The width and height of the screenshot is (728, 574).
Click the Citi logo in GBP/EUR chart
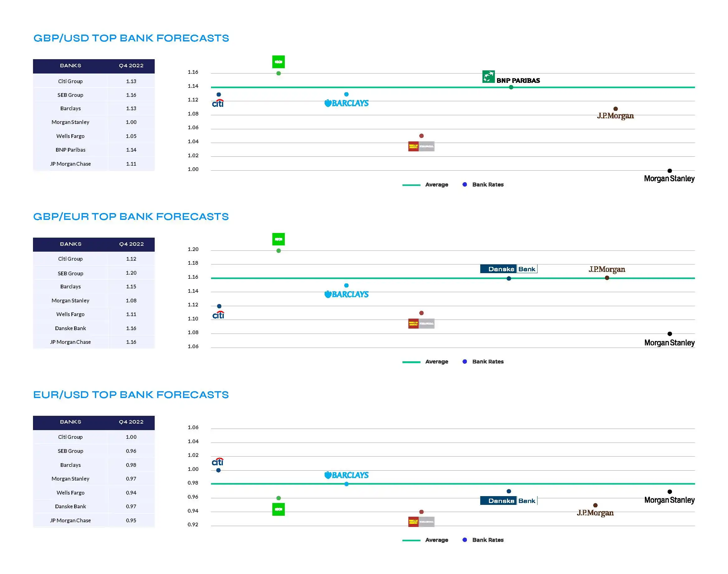point(218,315)
